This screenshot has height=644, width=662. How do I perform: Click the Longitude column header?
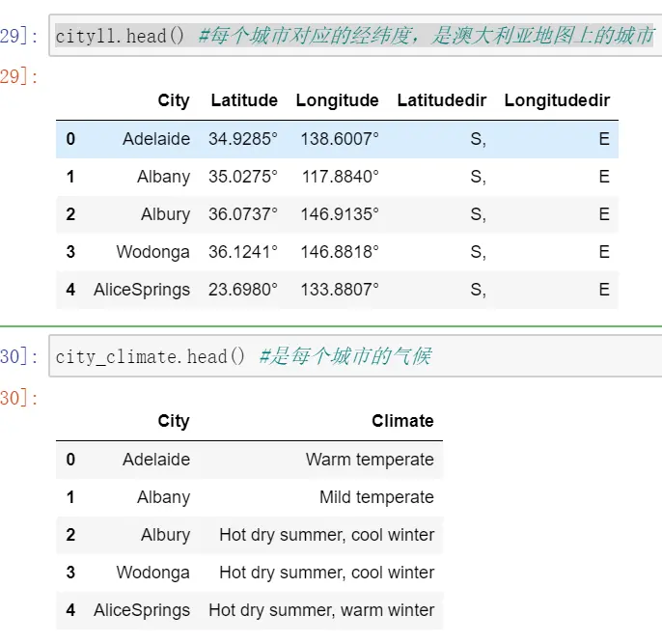[x=337, y=100]
